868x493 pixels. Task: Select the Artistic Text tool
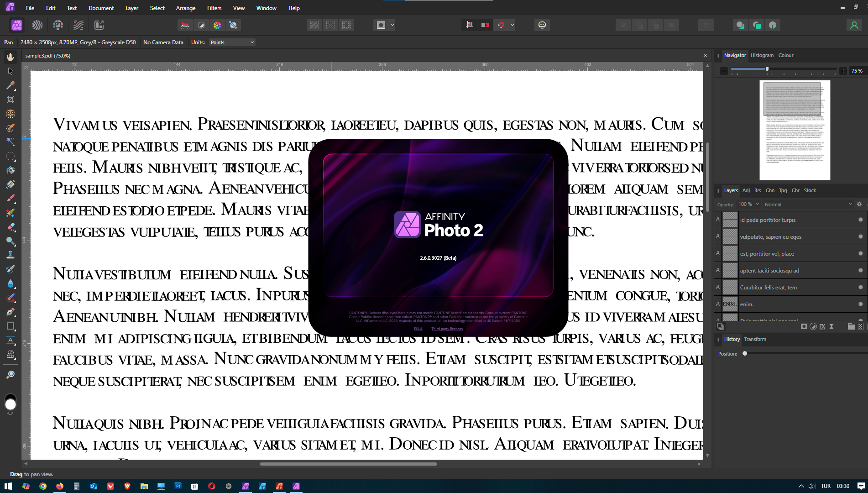pyautogui.click(x=10, y=340)
